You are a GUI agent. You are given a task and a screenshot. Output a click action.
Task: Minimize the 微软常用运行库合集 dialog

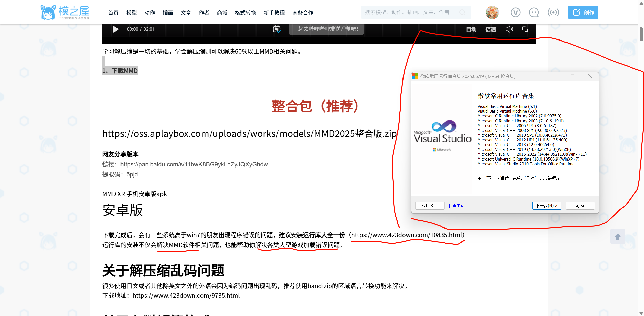coord(555,76)
